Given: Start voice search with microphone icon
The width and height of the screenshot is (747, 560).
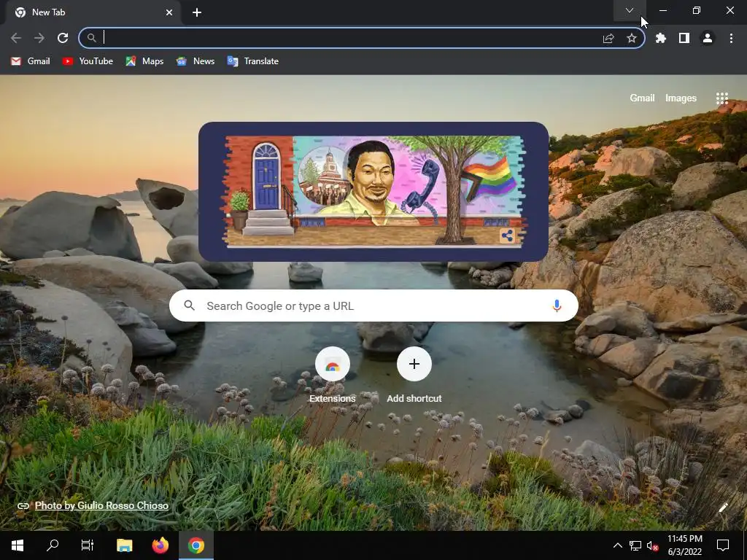Looking at the screenshot, I should [x=557, y=306].
